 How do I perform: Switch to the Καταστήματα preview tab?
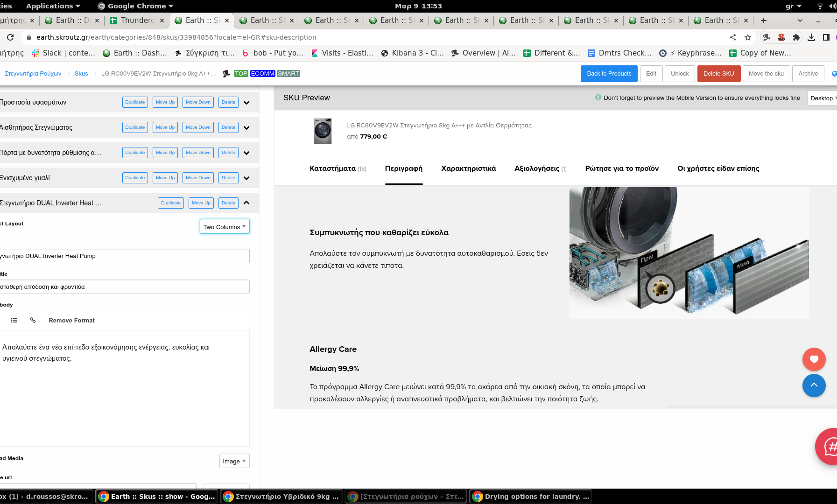point(338,168)
